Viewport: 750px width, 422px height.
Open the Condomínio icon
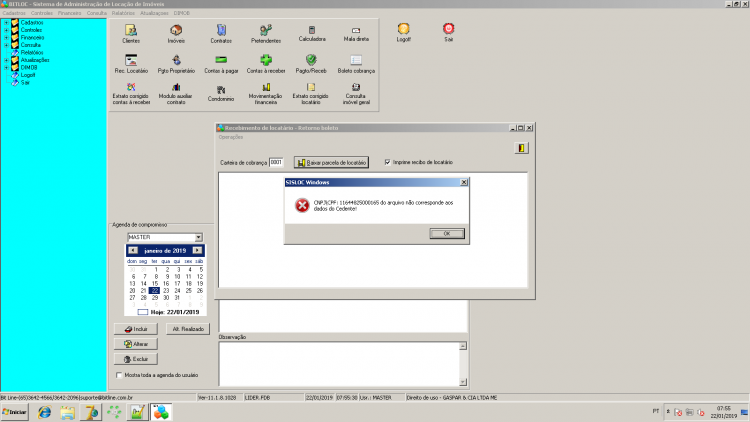click(x=221, y=93)
